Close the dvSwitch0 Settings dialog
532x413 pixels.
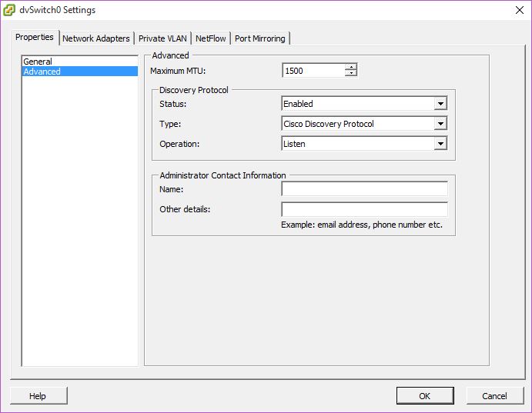point(516,10)
